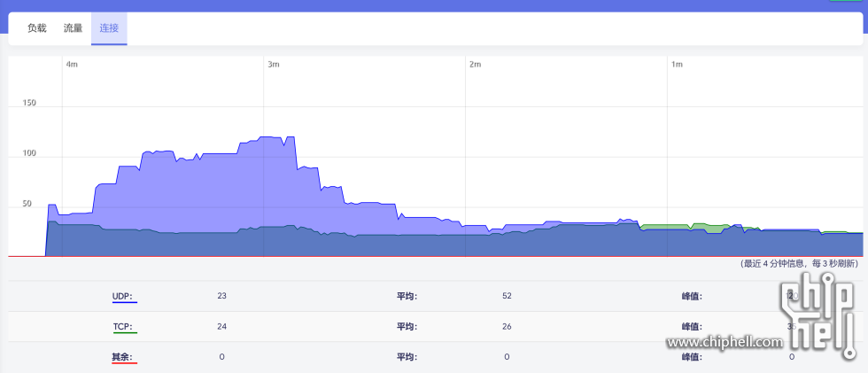Click the UDP legend label
Image resolution: width=868 pixels, height=373 pixels.
124,296
